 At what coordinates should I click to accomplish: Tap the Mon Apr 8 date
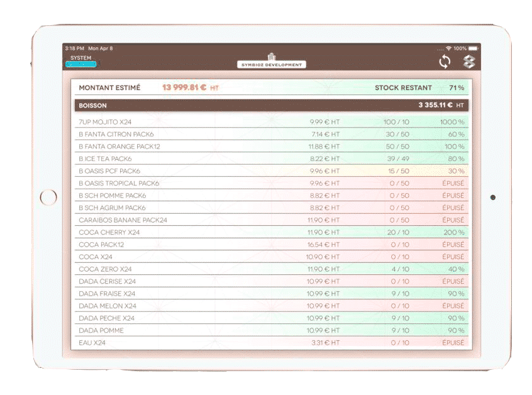pyautogui.click(x=101, y=48)
